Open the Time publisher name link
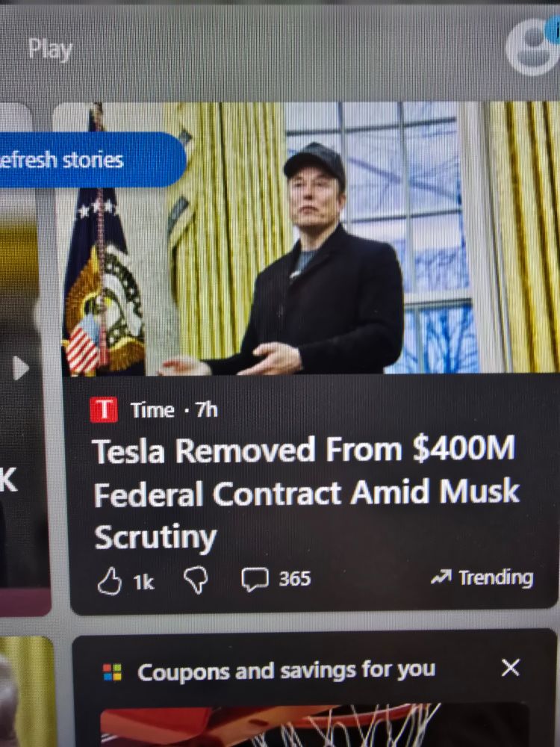Screen dimensions: 560x747 (x=152, y=410)
